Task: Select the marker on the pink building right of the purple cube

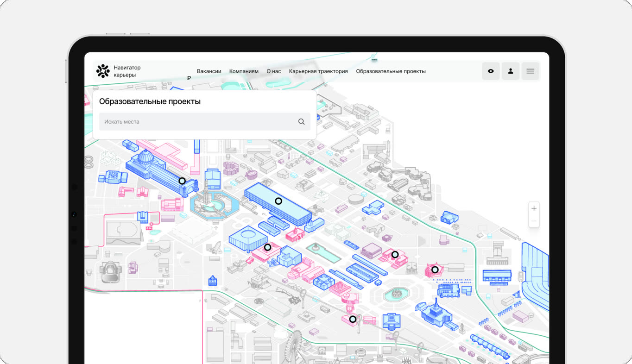Action: [395, 254]
